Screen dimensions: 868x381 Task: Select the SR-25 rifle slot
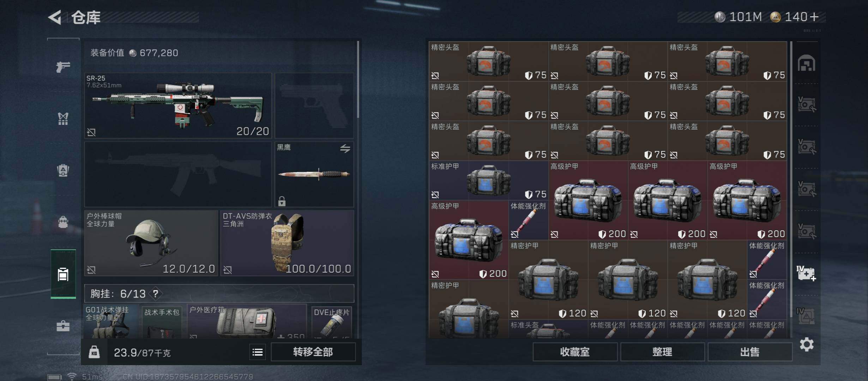(178, 105)
